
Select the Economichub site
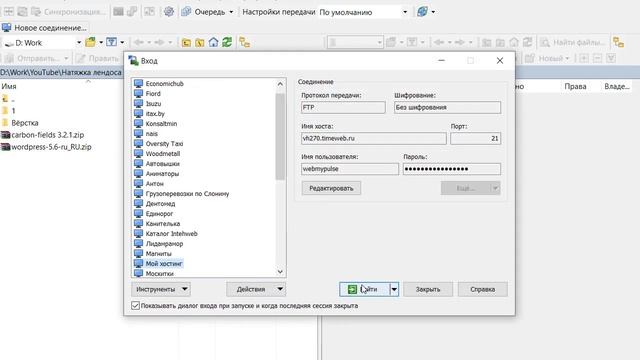(x=164, y=83)
